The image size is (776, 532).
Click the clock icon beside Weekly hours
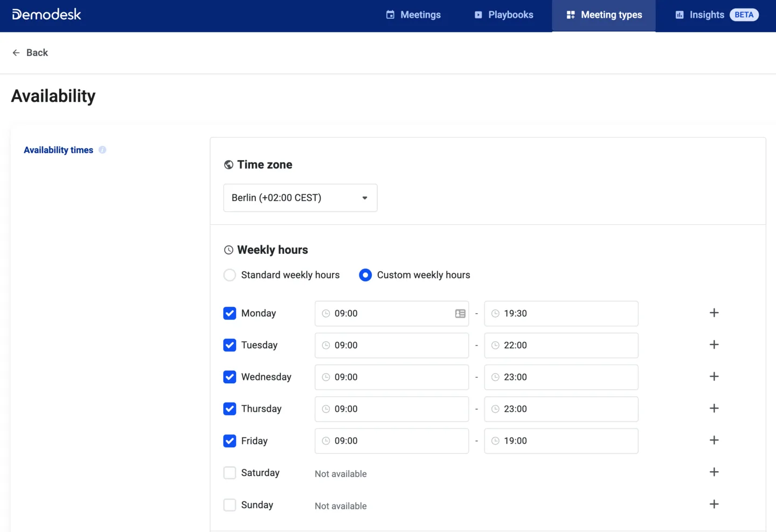pos(228,250)
